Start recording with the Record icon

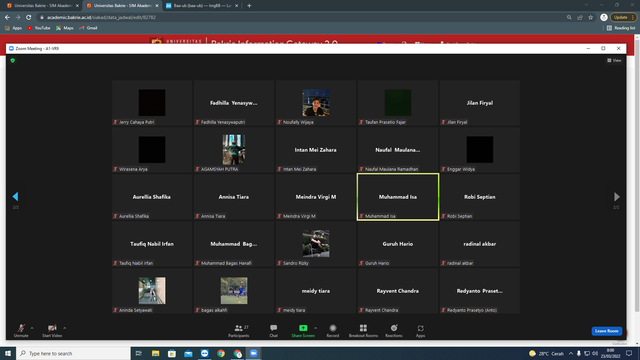click(333, 328)
